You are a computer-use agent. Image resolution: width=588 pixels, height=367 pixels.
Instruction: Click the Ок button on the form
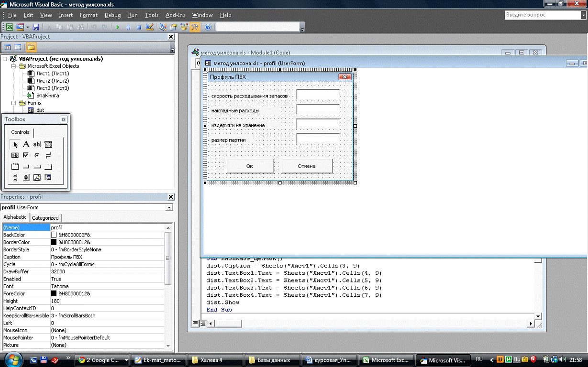(249, 166)
